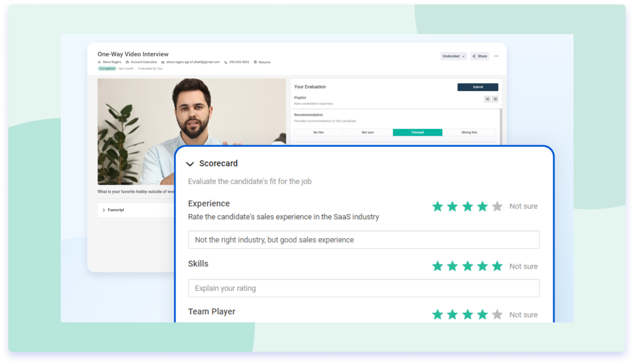Screen dimensions: 634x364
Task: Rate Experience four stars
Action: 482,206
